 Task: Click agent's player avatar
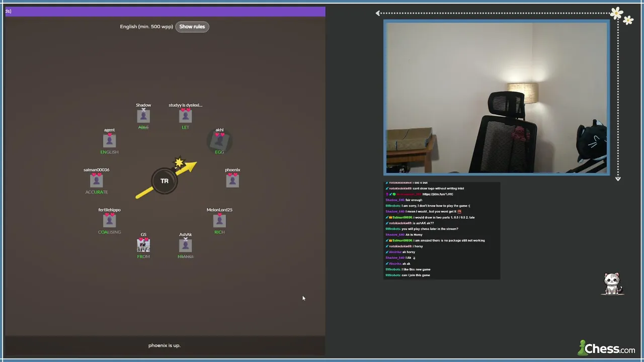coord(109,141)
